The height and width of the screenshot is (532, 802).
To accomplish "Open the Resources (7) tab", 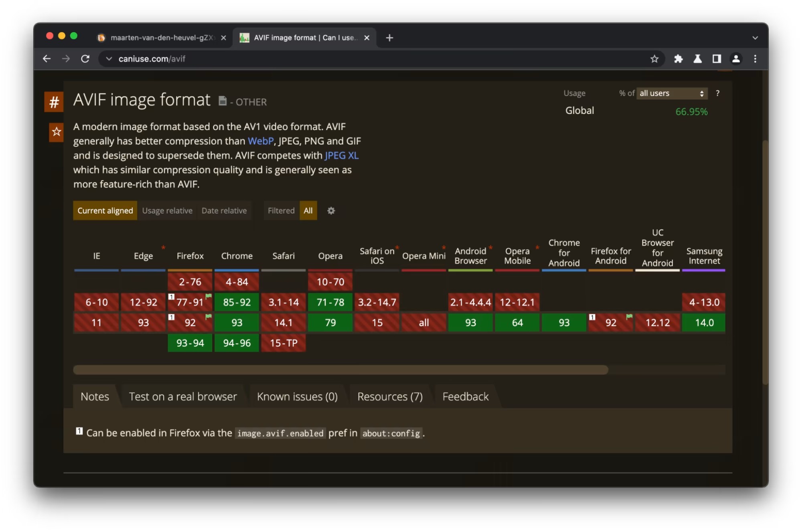I will click(x=390, y=396).
